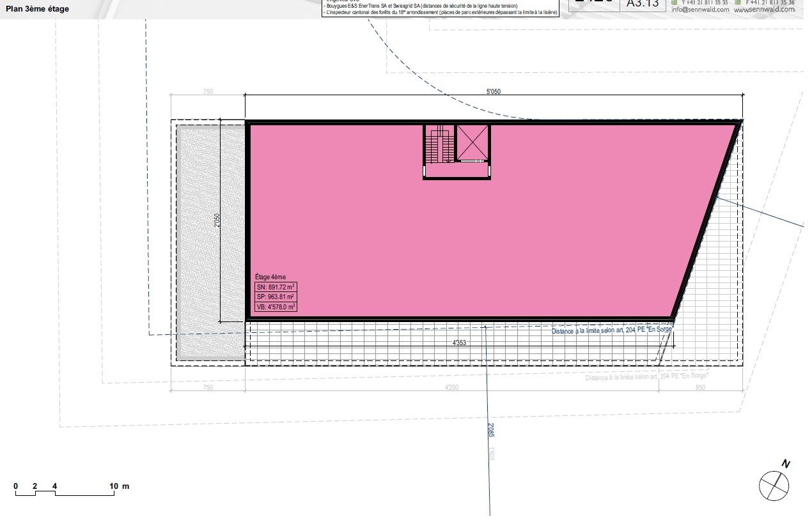Click the grey hatched terrace strip on left
Image resolution: width=812 pixels, height=524 pixels.
point(210,242)
